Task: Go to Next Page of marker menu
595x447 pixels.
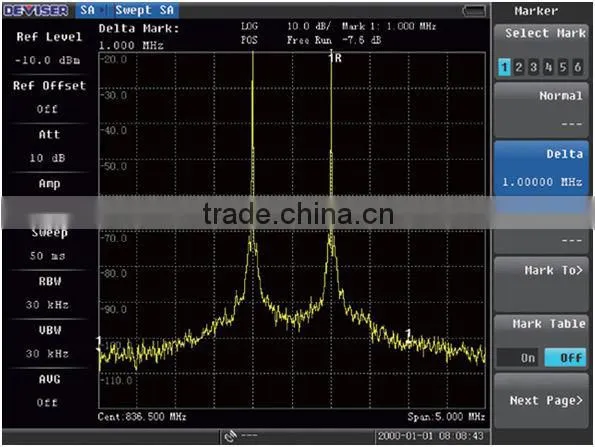Action: [x=541, y=401]
